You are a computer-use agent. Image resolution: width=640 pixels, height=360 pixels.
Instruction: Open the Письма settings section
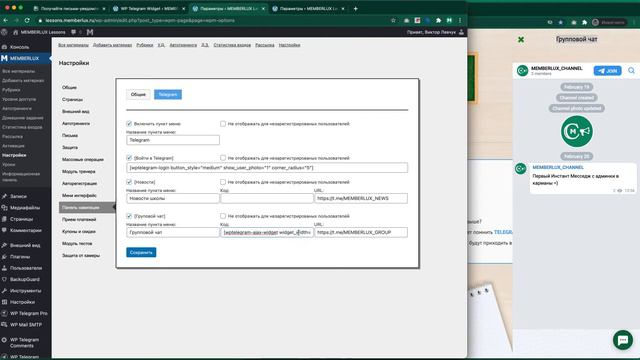[x=70, y=136]
